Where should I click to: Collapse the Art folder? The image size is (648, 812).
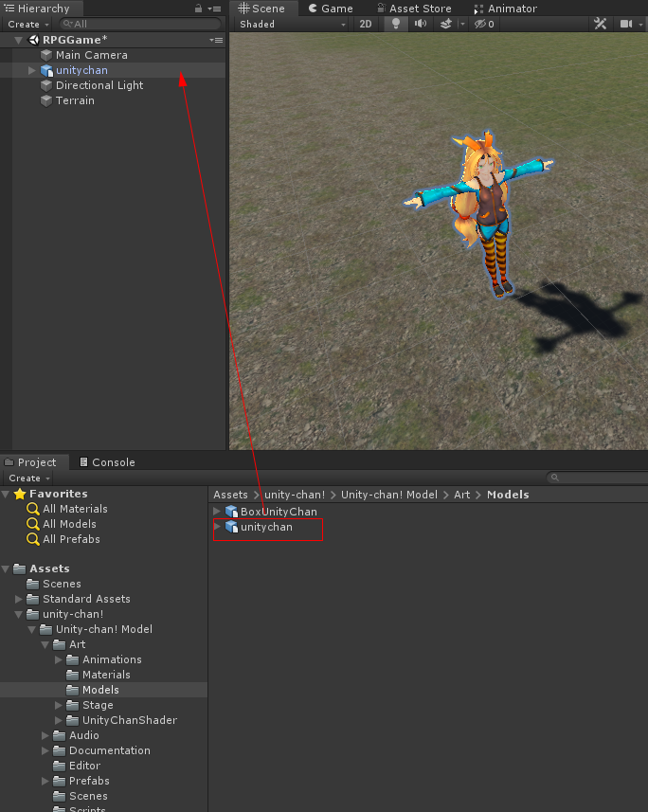tap(45, 644)
